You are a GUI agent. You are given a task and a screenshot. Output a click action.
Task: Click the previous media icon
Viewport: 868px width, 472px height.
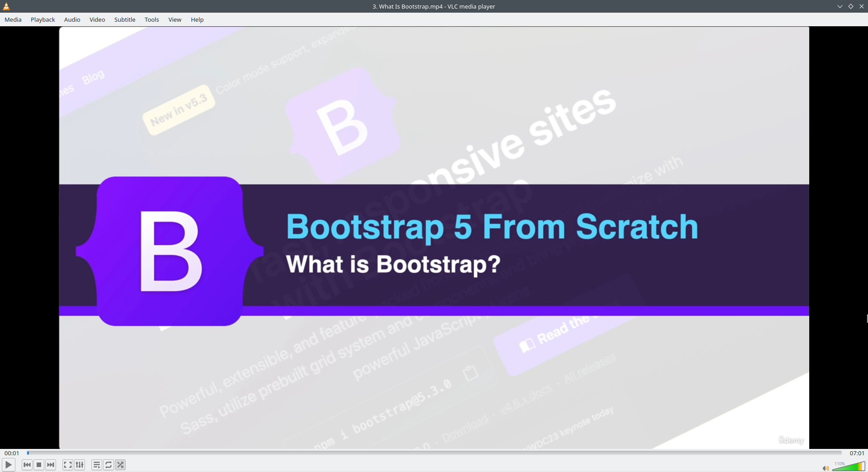[27, 464]
